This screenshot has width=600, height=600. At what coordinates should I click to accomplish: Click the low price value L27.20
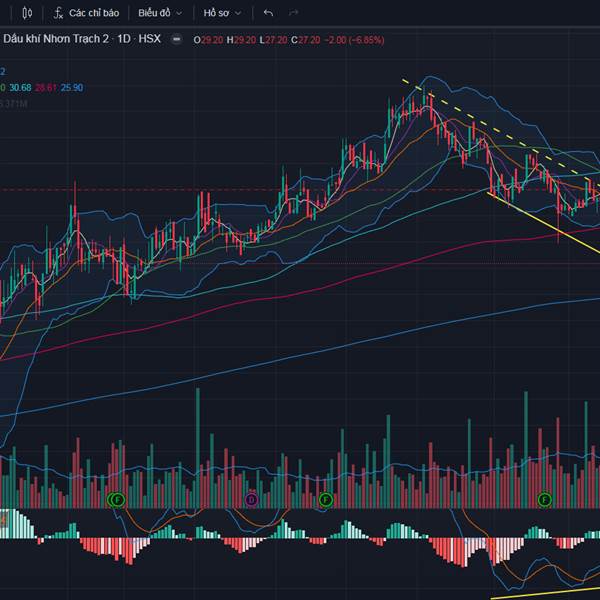point(273,40)
